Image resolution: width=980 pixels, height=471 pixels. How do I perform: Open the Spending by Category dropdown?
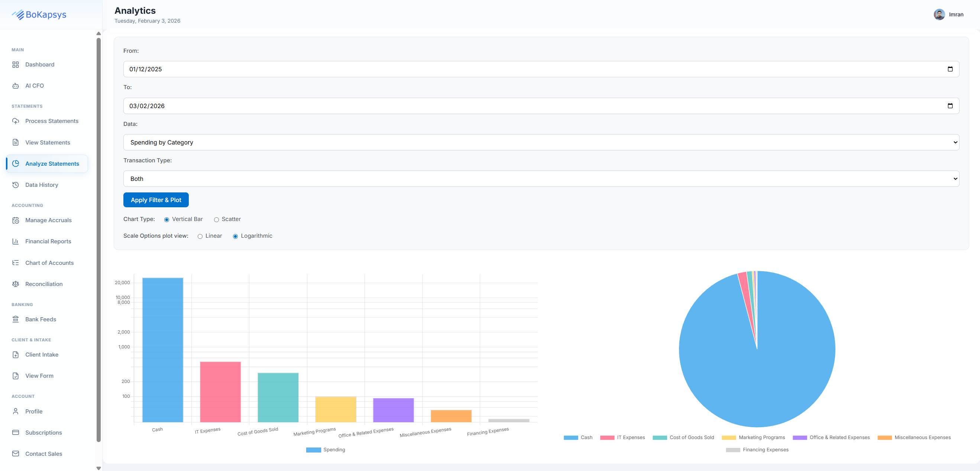541,142
